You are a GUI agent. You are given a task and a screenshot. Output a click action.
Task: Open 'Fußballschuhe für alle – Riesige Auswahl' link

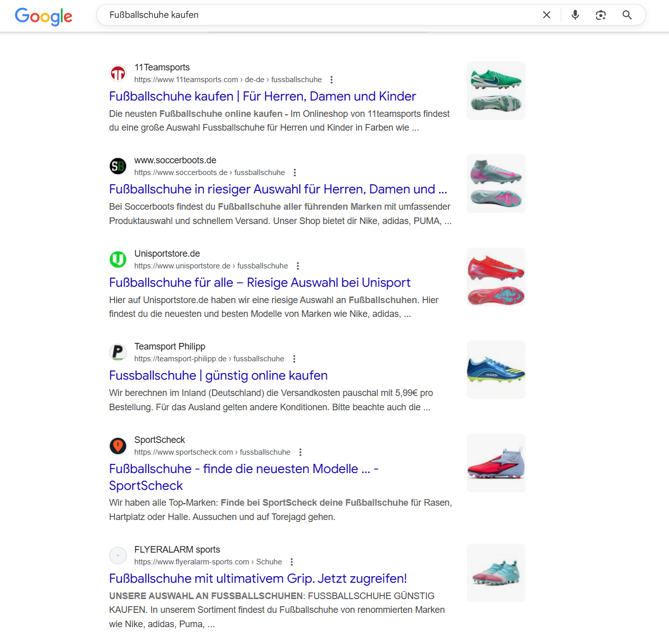(x=259, y=283)
